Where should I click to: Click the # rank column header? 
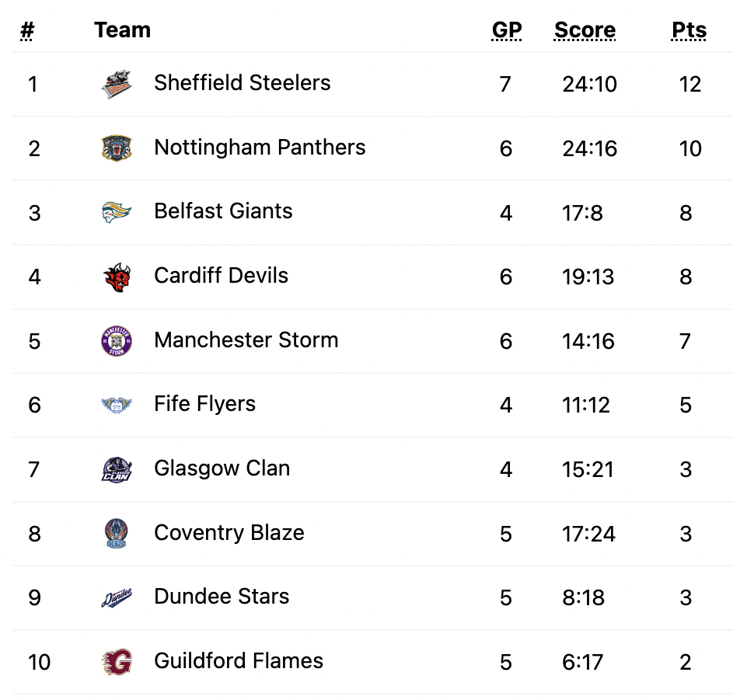(x=27, y=30)
